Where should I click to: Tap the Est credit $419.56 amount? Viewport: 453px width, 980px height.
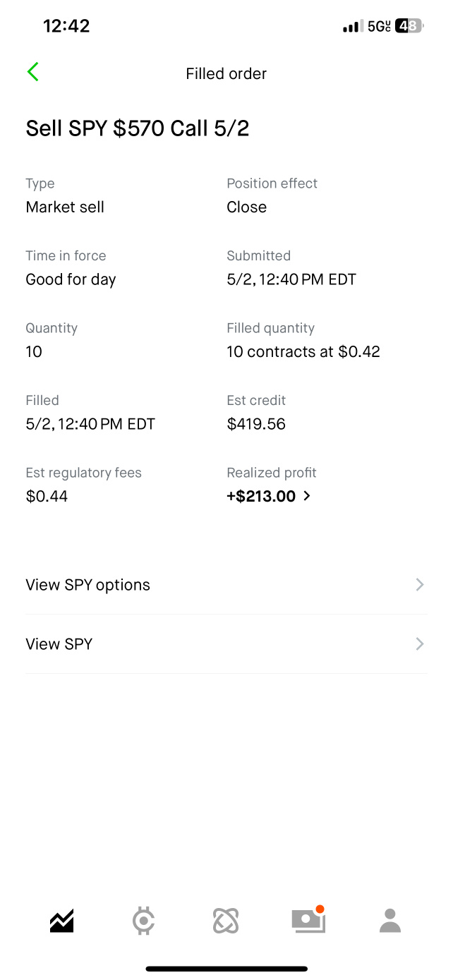[256, 424]
